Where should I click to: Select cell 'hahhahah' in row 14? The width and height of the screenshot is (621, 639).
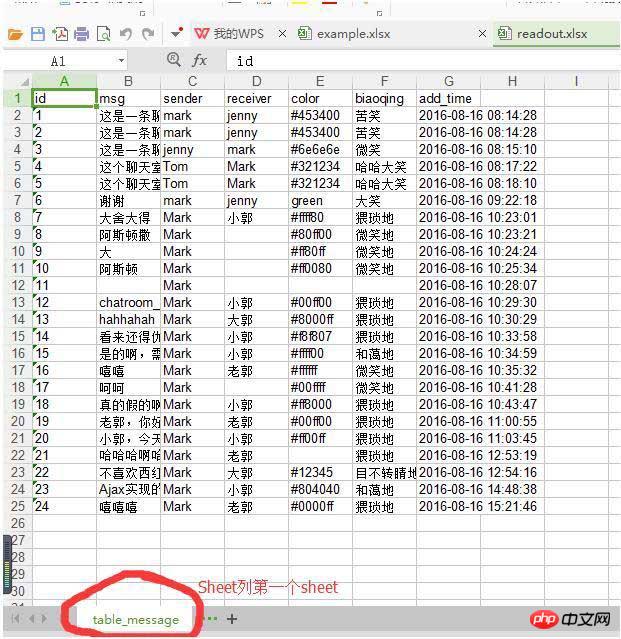click(x=128, y=320)
